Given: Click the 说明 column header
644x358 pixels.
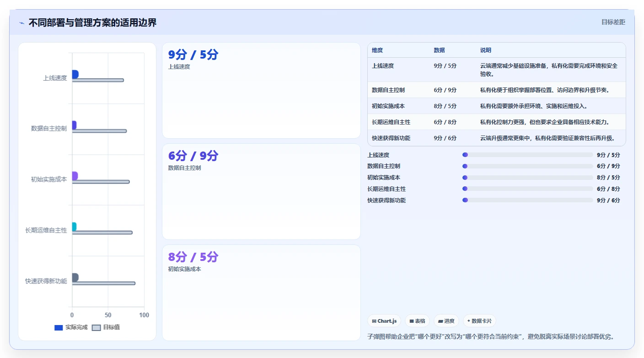Looking at the screenshot, I should pyautogui.click(x=486, y=50).
